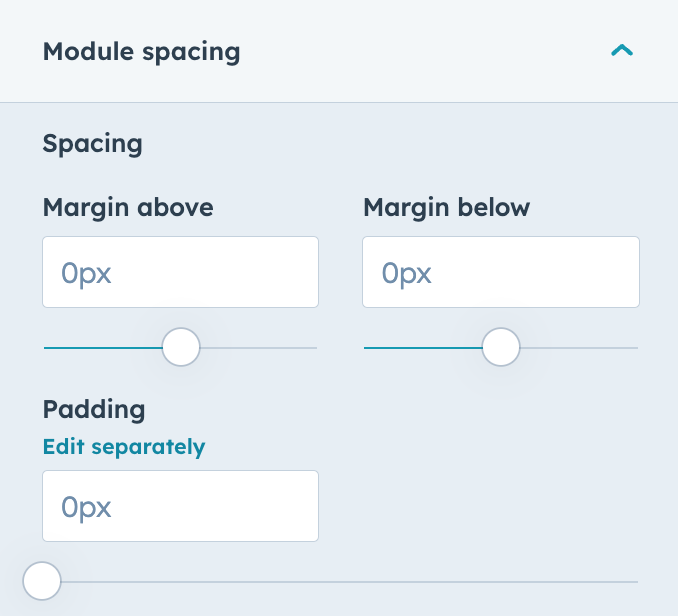Click the gray unfilled part of Margin above slider
This screenshot has height=616, width=678.
pos(259,348)
